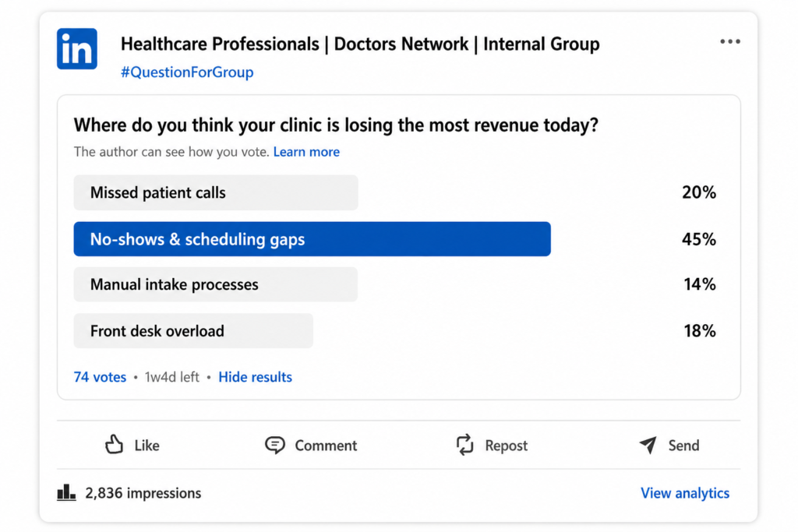Click the paper plane Send icon
The image size is (798, 532).
(x=648, y=445)
